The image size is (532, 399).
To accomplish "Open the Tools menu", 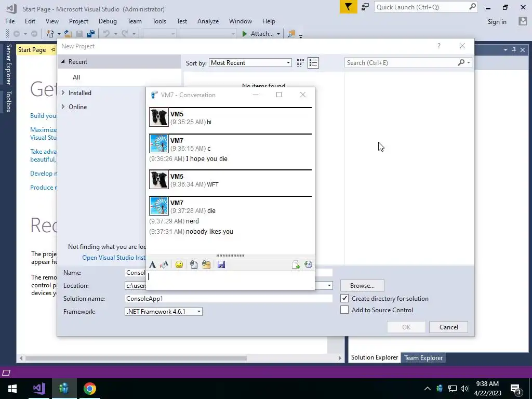I will [x=159, y=21].
